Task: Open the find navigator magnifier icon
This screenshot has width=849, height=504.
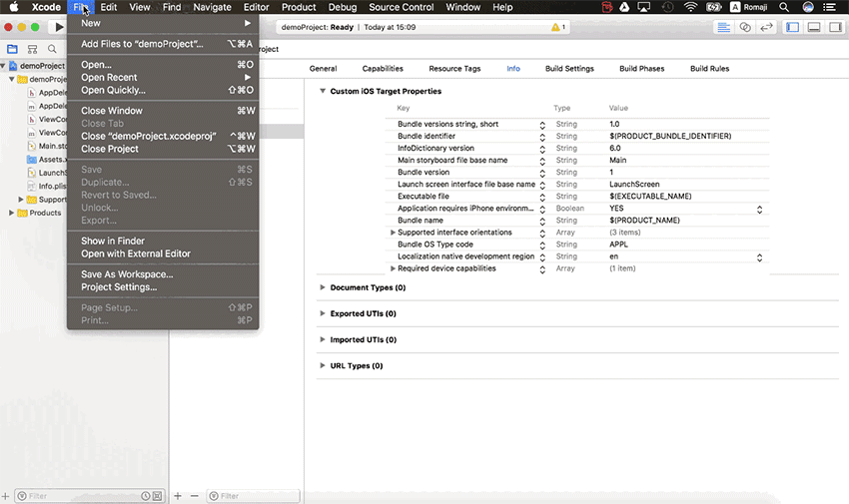Action: 52,49
